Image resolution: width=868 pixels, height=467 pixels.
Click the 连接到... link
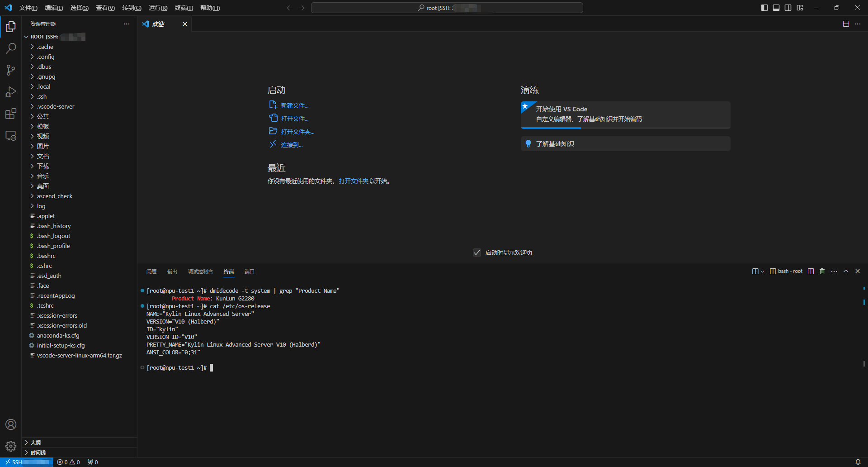coord(286,145)
